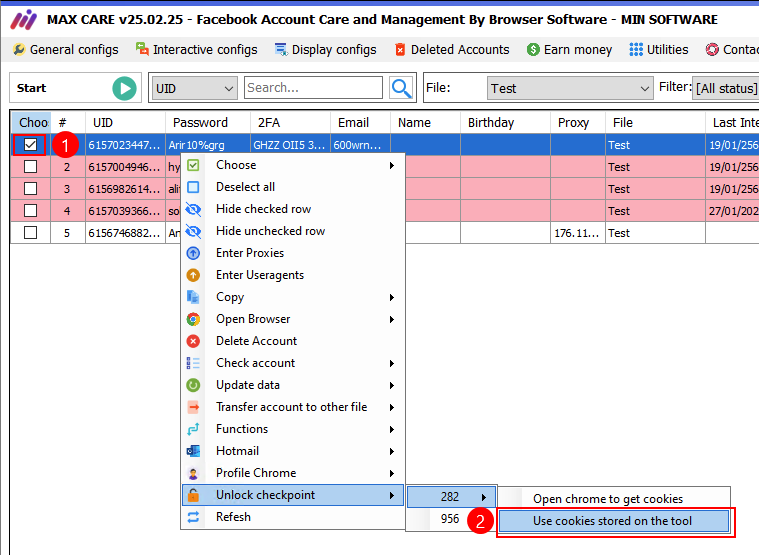The height and width of the screenshot is (555, 759).
Task: Click the MAX CARE app logo
Action: pyautogui.click(x=24, y=20)
